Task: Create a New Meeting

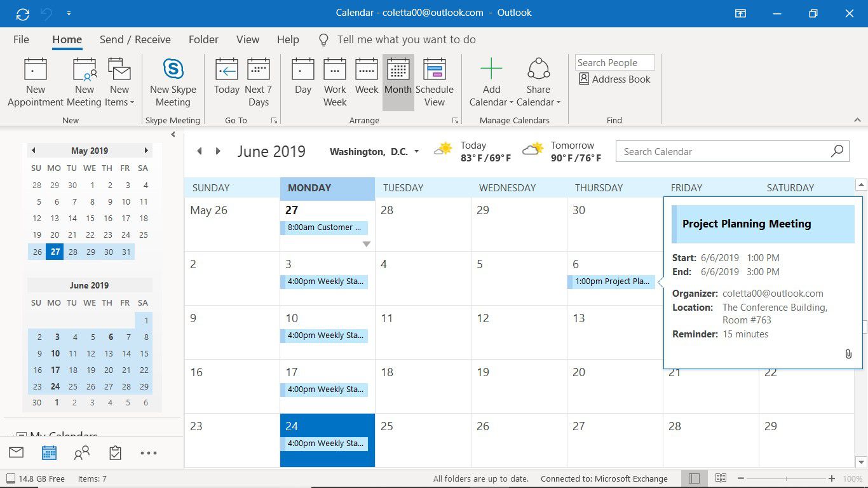Action: (x=84, y=83)
